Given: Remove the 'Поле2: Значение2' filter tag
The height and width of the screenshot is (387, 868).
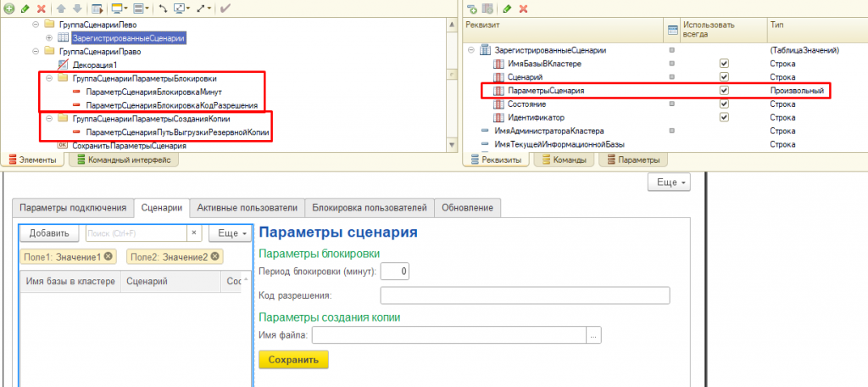Looking at the screenshot, I should [214, 256].
